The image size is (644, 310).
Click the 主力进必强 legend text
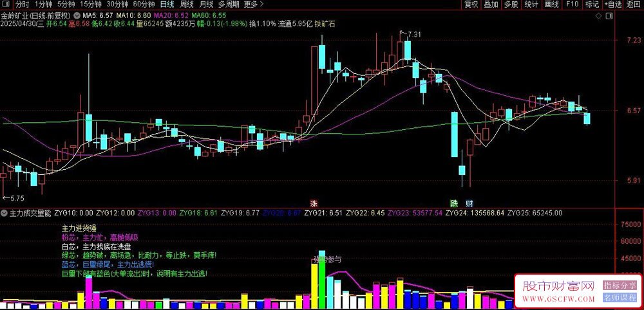pyautogui.click(x=79, y=228)
